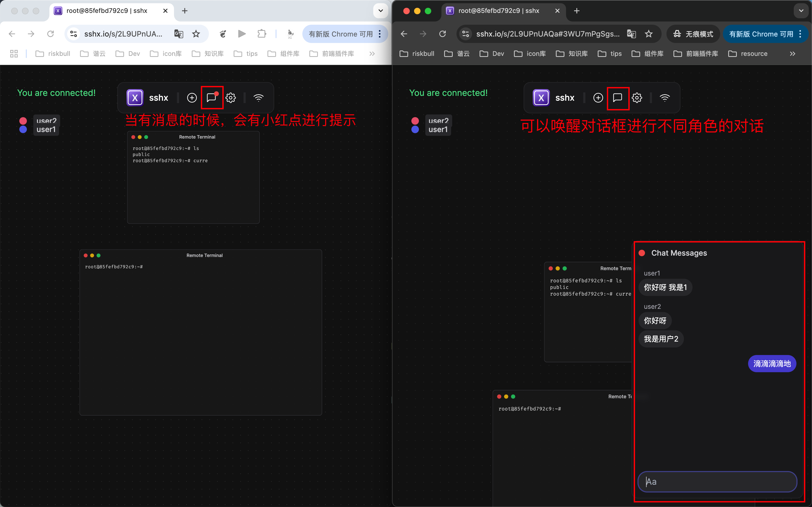Add new terminal in right sshx toolbar
Image resolution: width=812 pixels, height=507 pixels.
(x=598, y=97)
